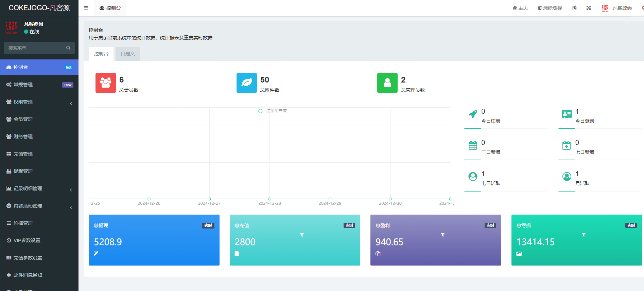Click the magnifier icon in menu search

(x=68, y=48)
